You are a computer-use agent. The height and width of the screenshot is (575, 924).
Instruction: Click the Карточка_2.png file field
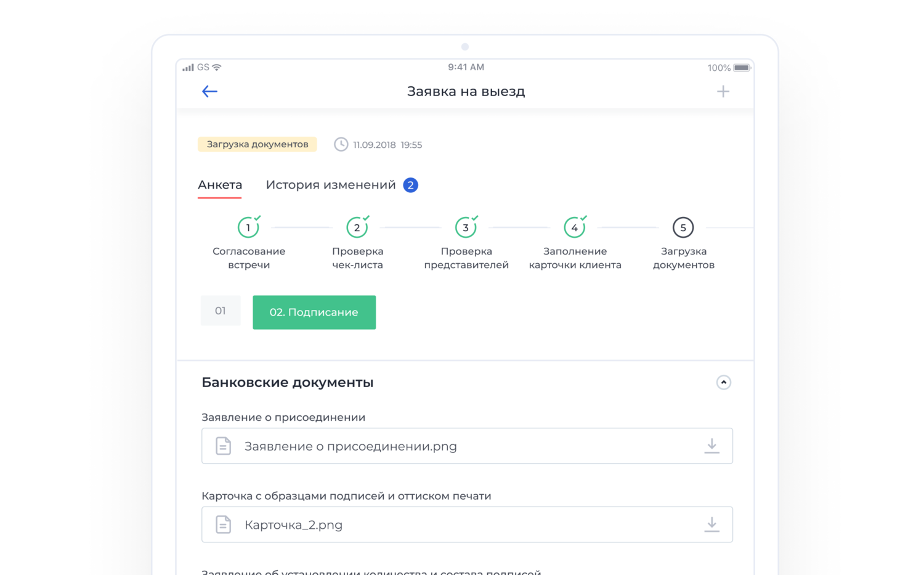pos(467,524)
